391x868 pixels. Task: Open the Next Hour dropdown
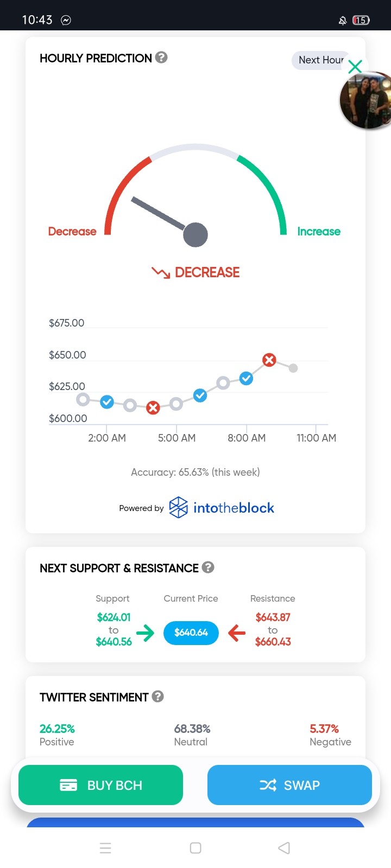pos(321,60)
